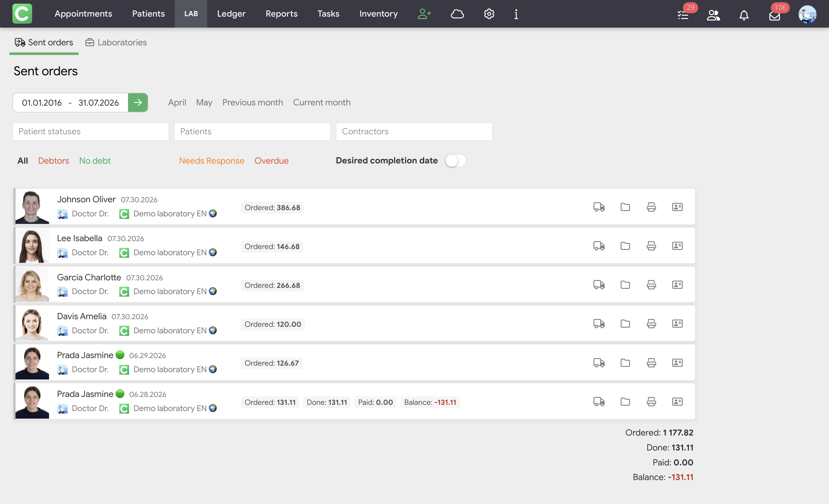Image resolution: width=829 pixels, height=504 pixels.
Task: Select the LAB menu tab
Action: coord(191,14)
